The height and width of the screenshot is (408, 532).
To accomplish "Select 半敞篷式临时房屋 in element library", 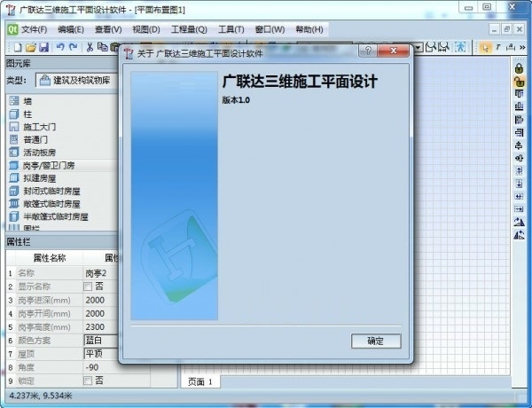I will pyautogui.click(x=63, y=216).
